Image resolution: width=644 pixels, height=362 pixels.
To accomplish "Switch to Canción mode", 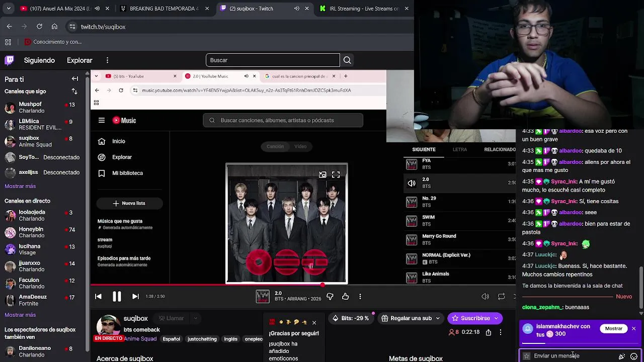I will (275, 146).
